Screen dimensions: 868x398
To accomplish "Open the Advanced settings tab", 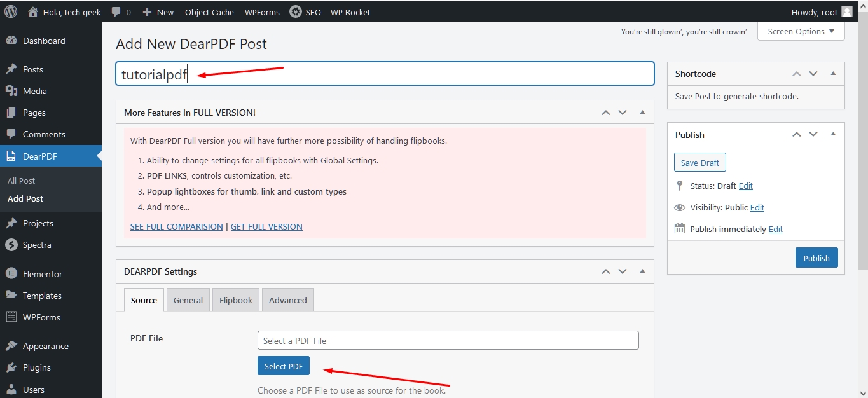I will pyautogui.click(x=288, y=300).
